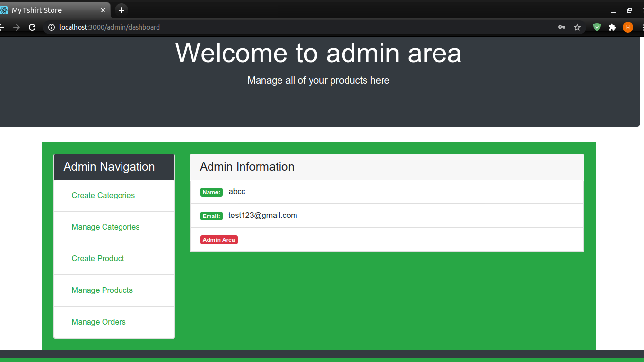Click the red Admin Area badge

click(x=219, y=240)
